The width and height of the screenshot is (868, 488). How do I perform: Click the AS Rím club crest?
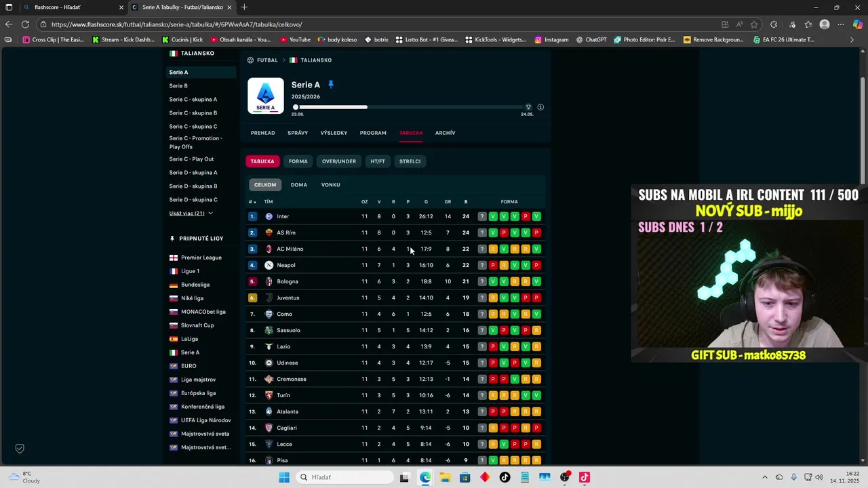point(269,232)
